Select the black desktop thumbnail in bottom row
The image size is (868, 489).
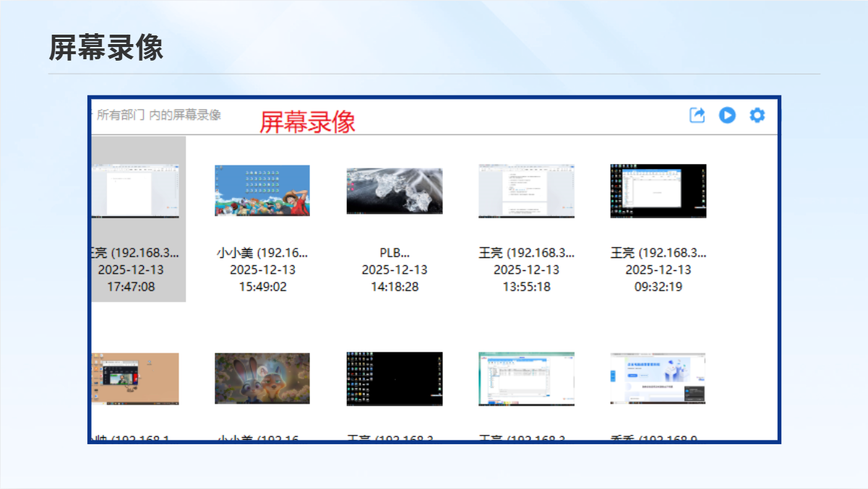395,378
